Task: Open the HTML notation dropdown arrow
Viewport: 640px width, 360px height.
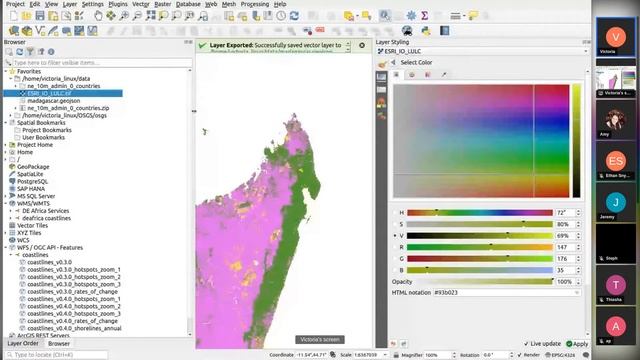Action: point(577,293)
